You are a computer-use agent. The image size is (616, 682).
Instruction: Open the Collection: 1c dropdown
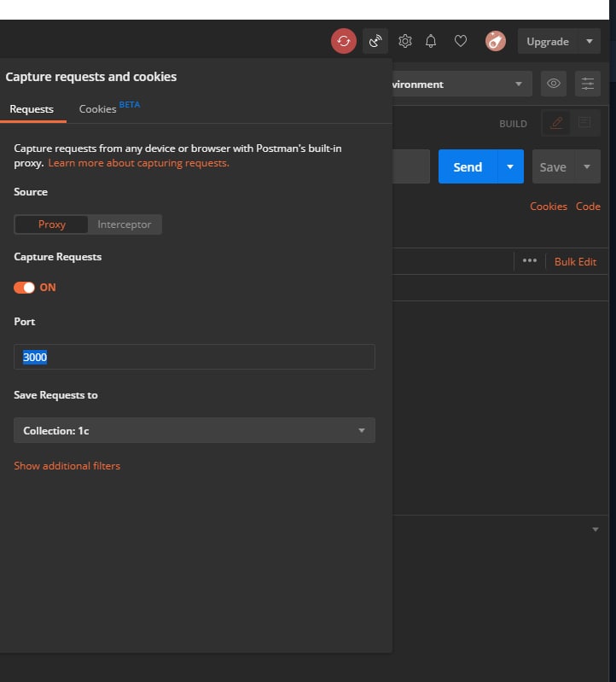195,430
